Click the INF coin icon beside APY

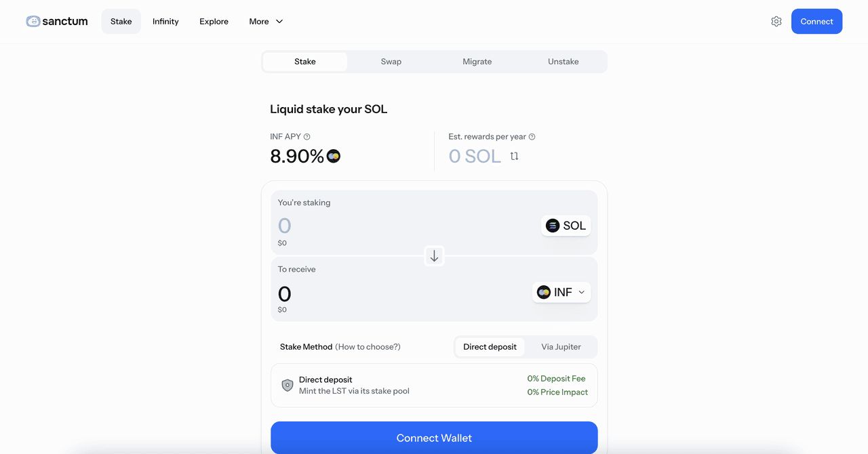(x=334, y=157)
